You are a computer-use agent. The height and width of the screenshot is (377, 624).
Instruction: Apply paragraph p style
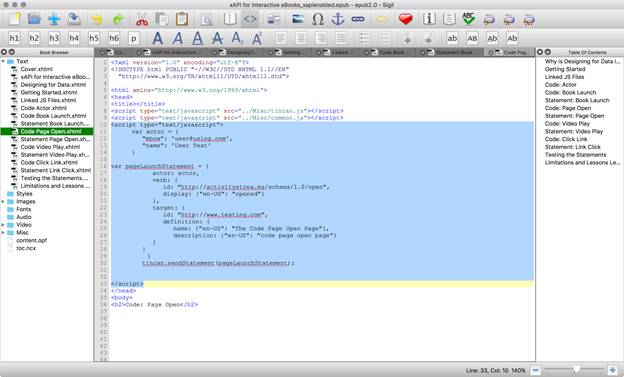pyautogui.click(x=134, y=38)
